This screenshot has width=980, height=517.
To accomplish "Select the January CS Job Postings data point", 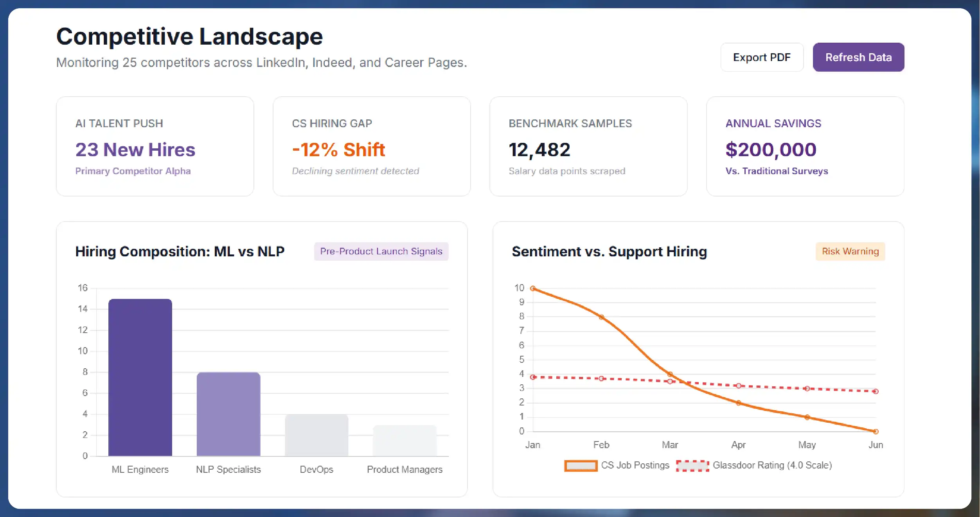I will tap(532, 288).
